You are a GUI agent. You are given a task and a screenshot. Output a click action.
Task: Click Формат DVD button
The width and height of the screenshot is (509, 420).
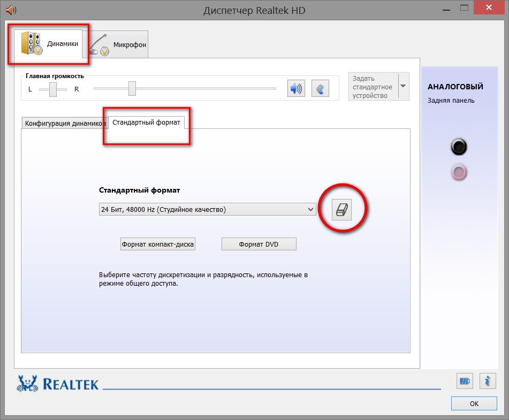pos(259,244)
